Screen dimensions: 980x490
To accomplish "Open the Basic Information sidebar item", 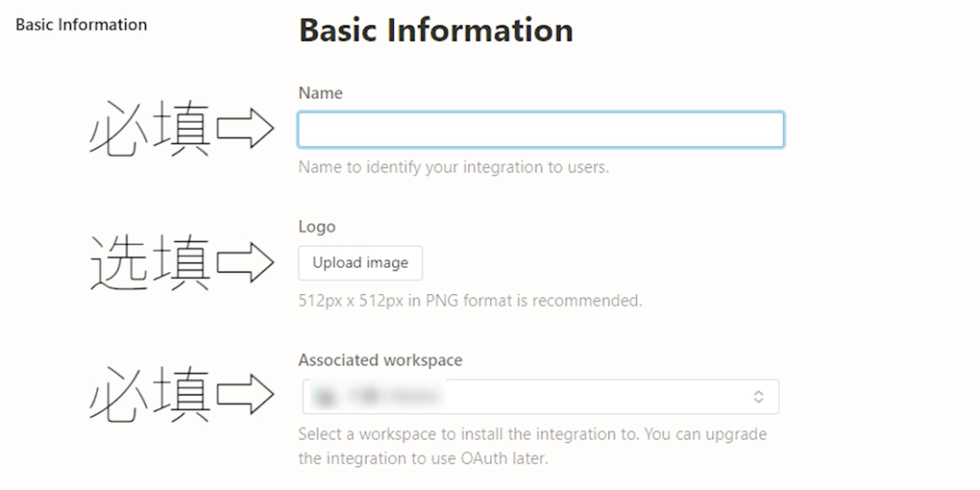I will click(81, 24).
